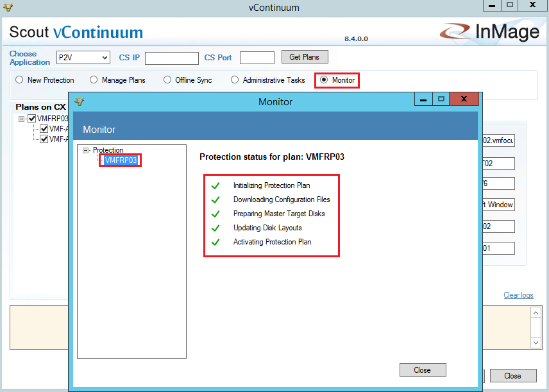The image size is (549, 392).
Task: Click the InMage logo in the header
Action: [490, 32]
